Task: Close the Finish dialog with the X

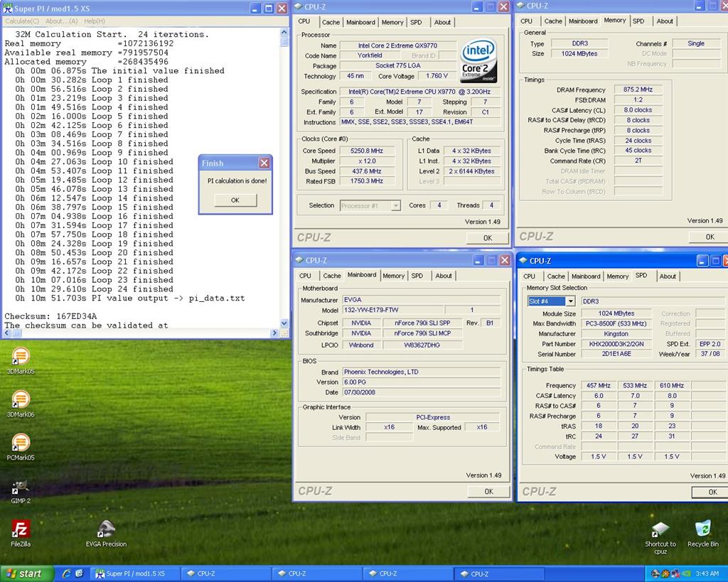Action: (264, 163)
